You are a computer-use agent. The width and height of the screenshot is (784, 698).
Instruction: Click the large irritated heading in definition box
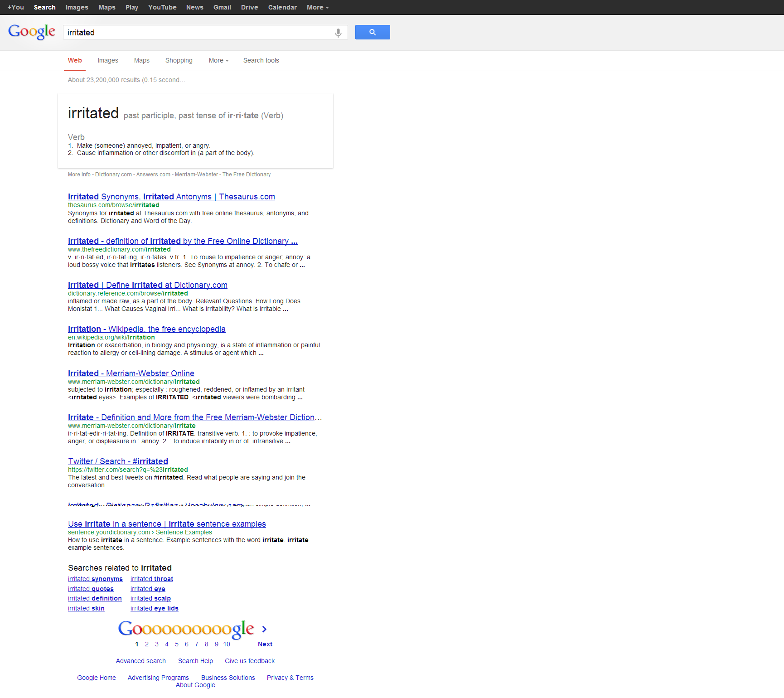[x=93, y=113]
